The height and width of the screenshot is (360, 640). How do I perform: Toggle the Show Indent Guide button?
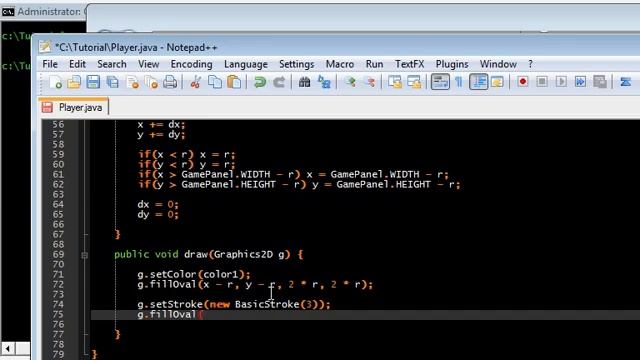click(478, 82)
